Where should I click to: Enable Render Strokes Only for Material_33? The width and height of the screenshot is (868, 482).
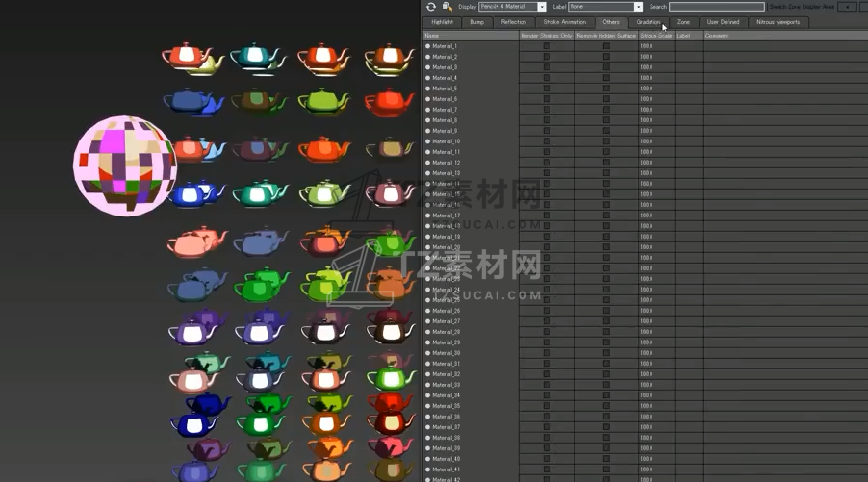click(x=547, y=385)
